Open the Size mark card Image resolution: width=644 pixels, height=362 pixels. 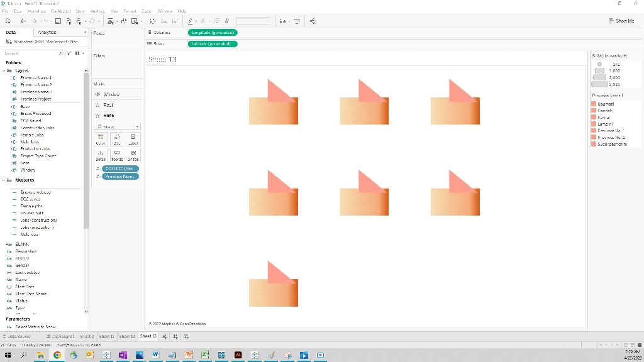116,138
